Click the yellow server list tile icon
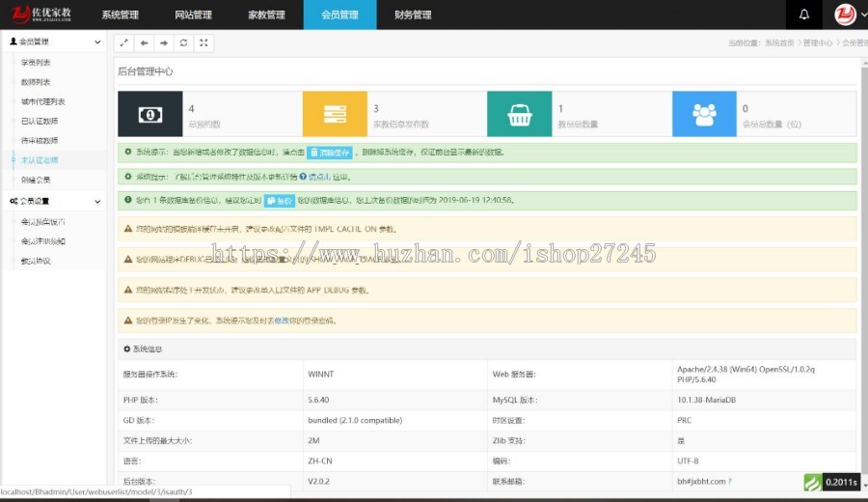The width and height of the screenshot is (868, 502). [x=335, y=114]
